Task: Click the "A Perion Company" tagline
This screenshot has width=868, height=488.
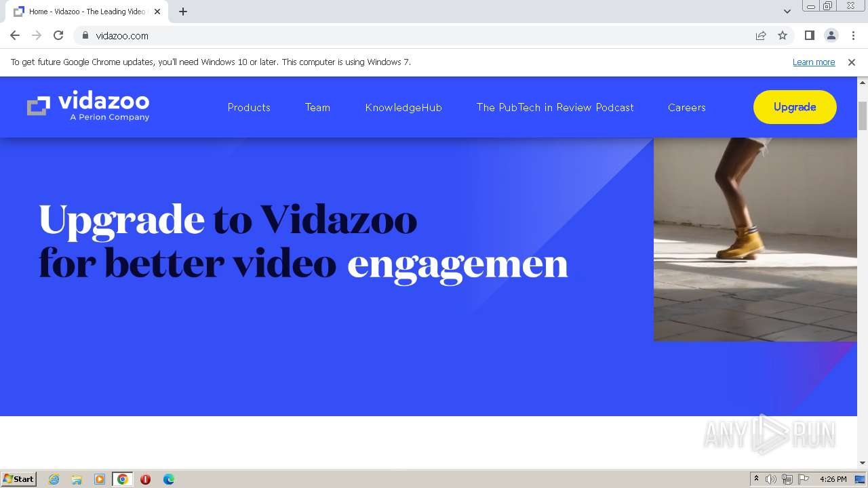Action: point(109,117)
